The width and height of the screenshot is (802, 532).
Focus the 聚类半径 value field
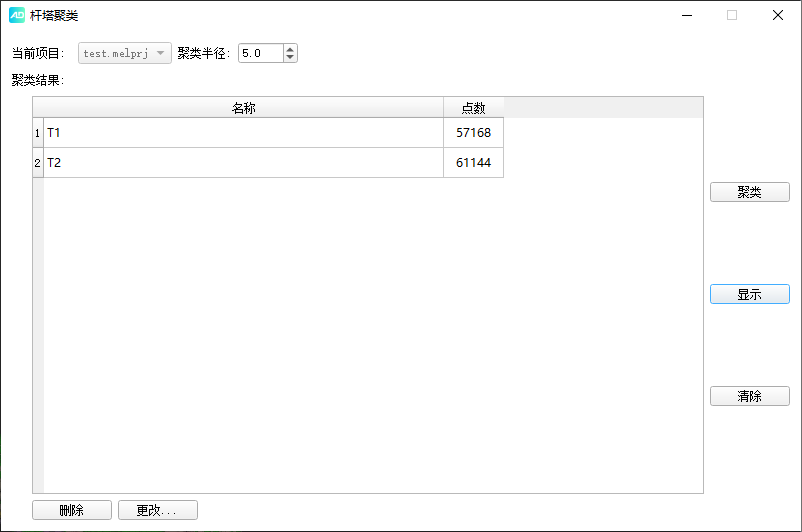(261, 53)
